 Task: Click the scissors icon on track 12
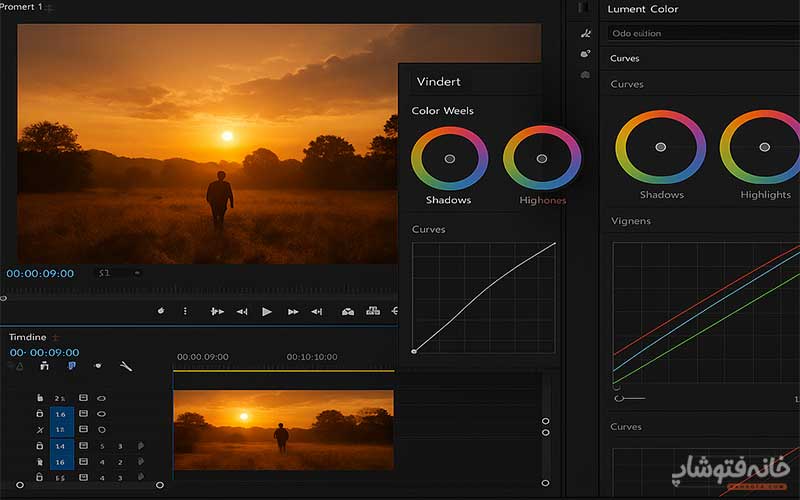point(40,430)
